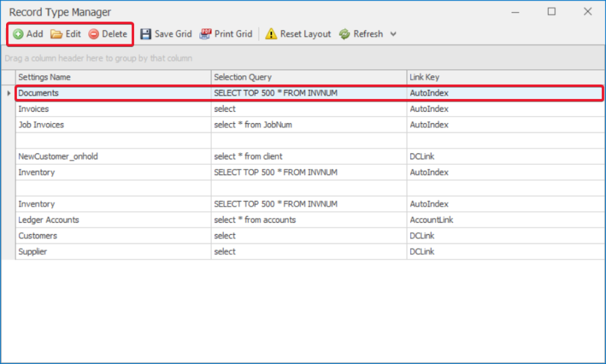Click the 'select * from accounts' query cell

click(x=255, y=220)
